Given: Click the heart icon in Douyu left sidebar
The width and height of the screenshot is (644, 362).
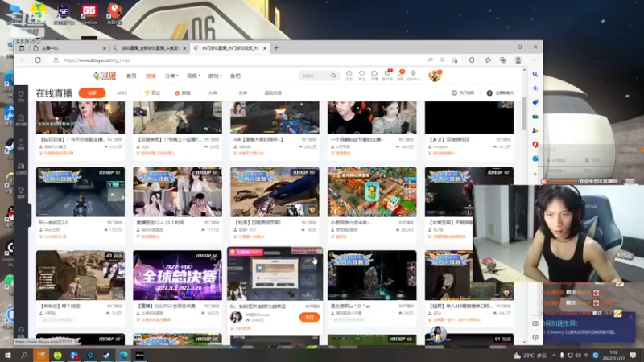Looking at the screenshot, I should pyautogui.click(x=21, y=95).
